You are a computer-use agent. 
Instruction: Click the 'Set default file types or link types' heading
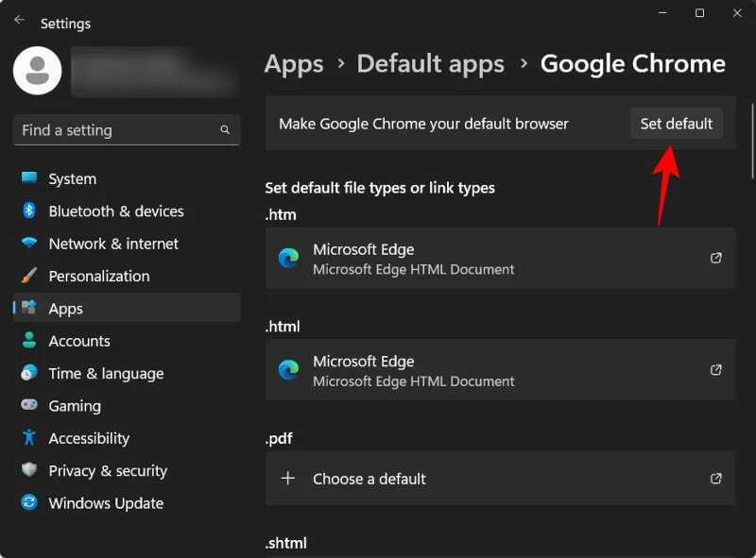pos(380,188)
